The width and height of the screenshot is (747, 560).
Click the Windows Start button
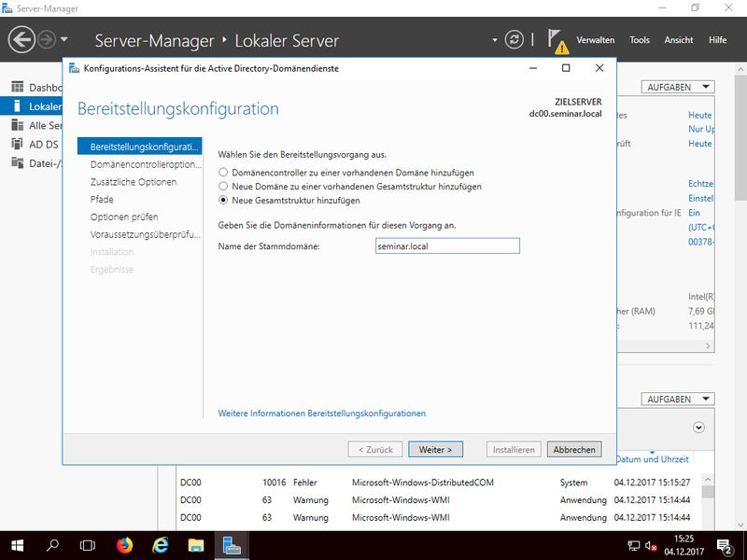coord(18,544)
